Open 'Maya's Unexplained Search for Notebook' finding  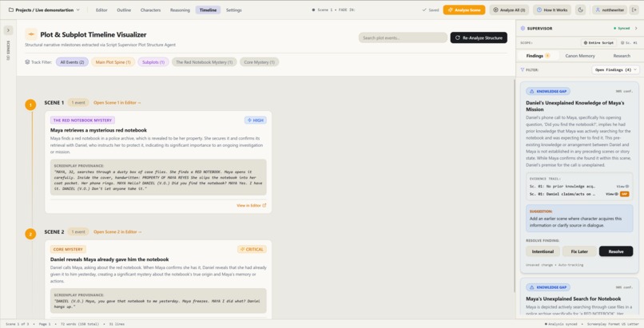coord(574,299)
